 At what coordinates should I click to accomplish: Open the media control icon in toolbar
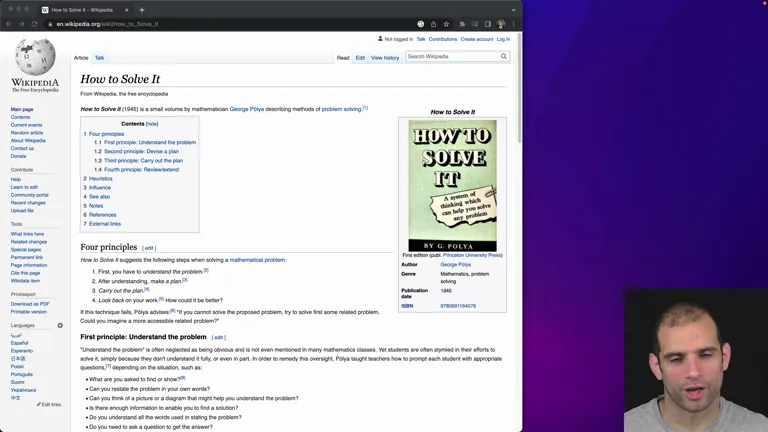coord(475,24)
